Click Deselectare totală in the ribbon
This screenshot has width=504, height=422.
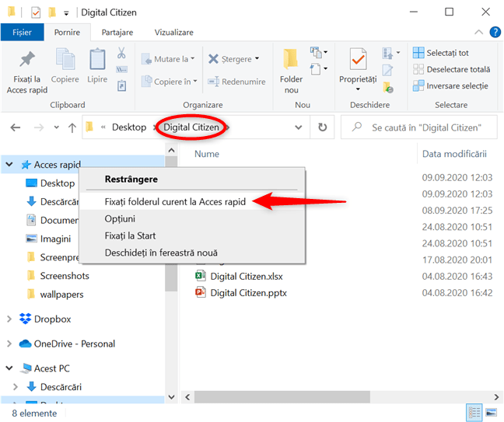click(x=452, y=69)
